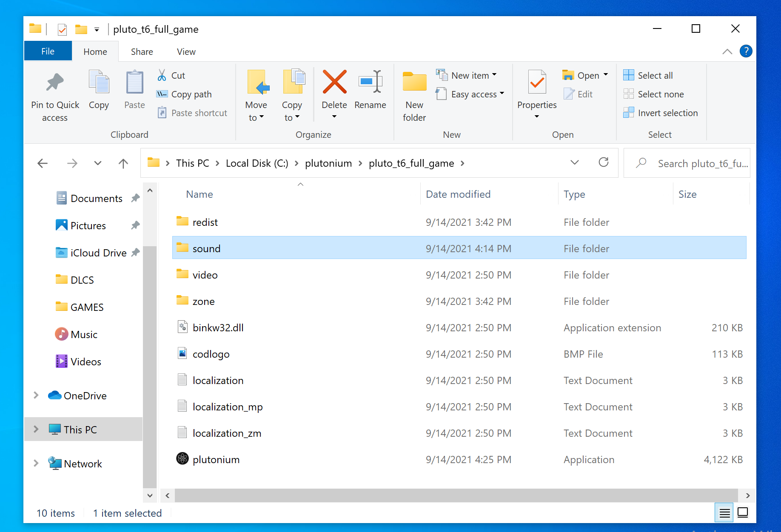Click the Move to folder icon
Image resolution: width=781 pixels, height=532 pixels.
pyautogui.click(x=258, y=82)
